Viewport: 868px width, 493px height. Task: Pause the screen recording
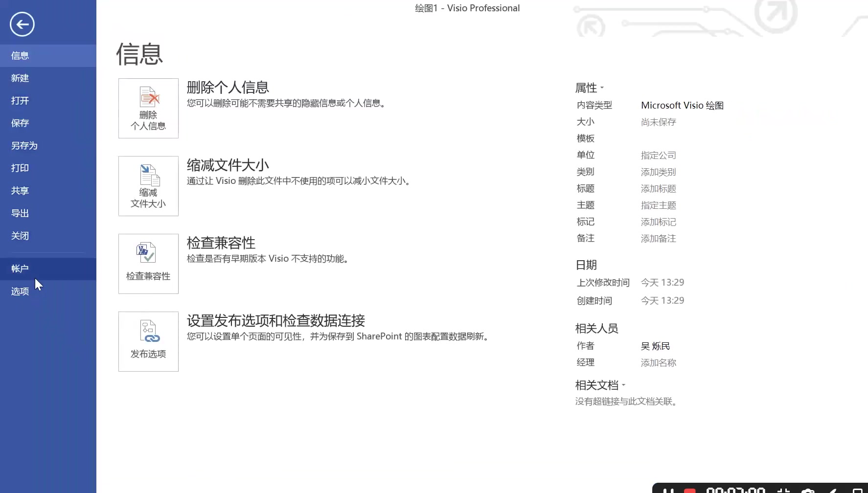[x=669, y=491]
